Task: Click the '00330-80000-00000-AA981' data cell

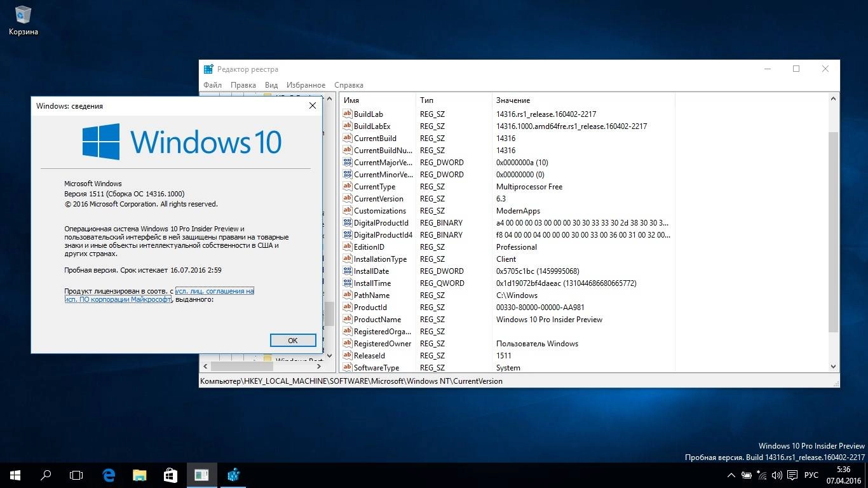Action: (540, 307)
